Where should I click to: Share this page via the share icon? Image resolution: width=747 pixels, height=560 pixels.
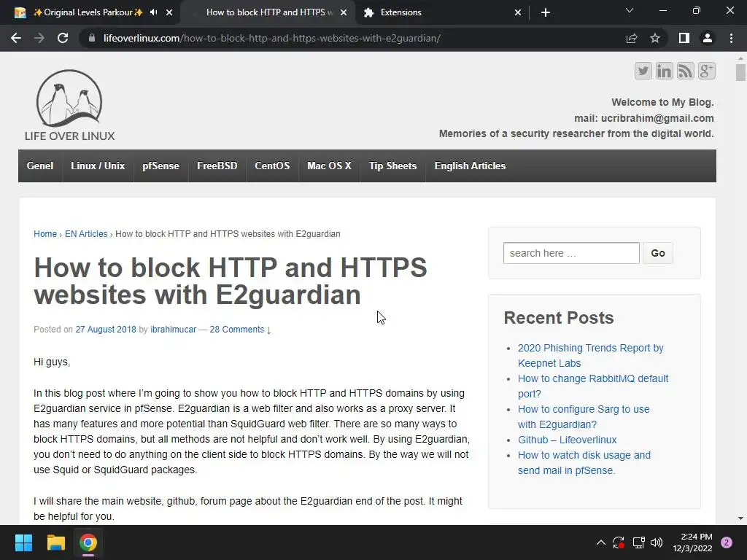click(632, 38)
